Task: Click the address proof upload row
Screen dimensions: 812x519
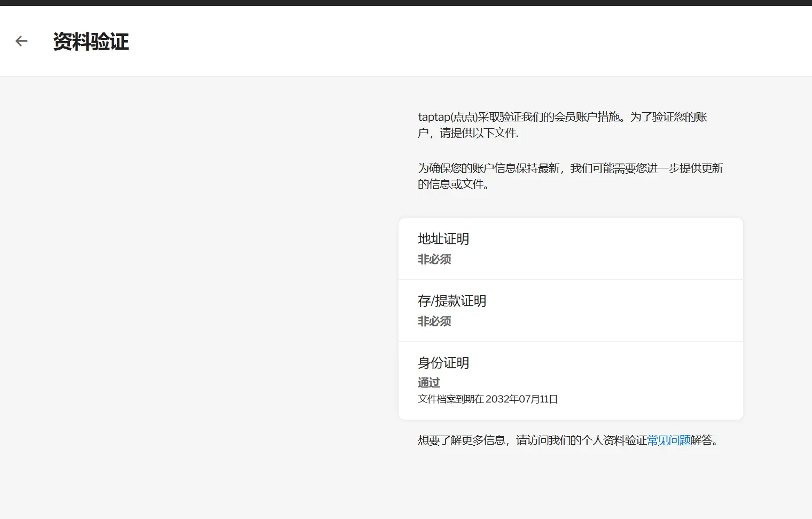Action: (x=570, y=248)
